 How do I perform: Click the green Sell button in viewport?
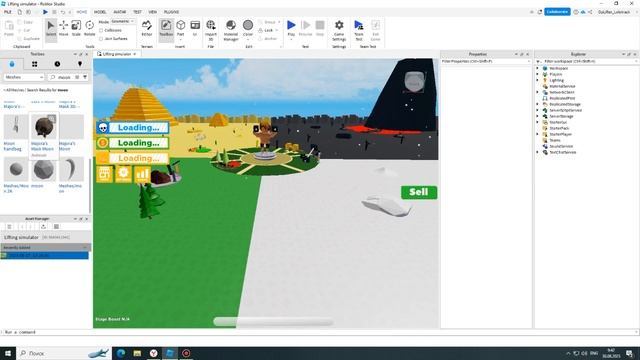pos(419,192)
